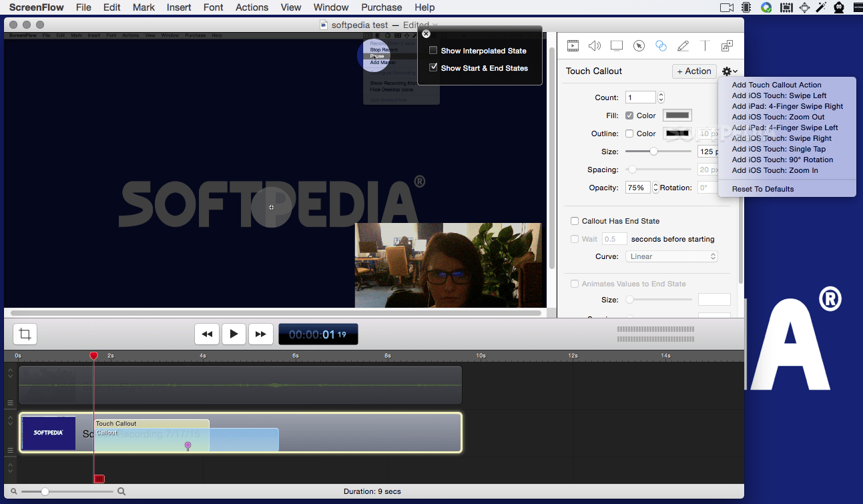863x504 pixels.
Task: Click the timeline zoom slider knob
Action: (45, 491)
